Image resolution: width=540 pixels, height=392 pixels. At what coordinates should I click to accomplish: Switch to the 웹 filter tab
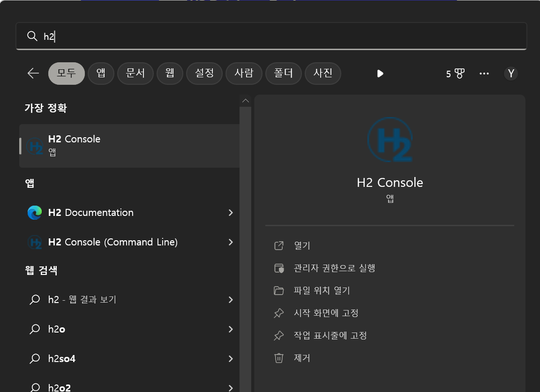point(170,74)
